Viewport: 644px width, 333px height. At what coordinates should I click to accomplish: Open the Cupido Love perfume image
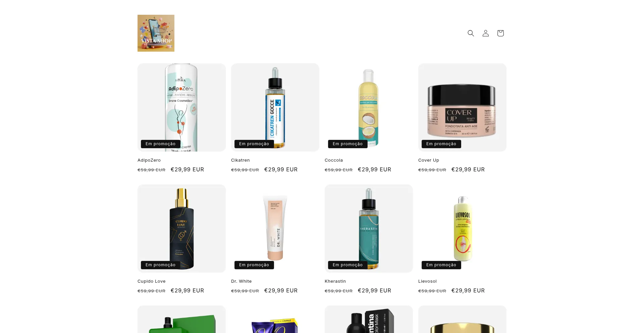(x=181, y=228)
